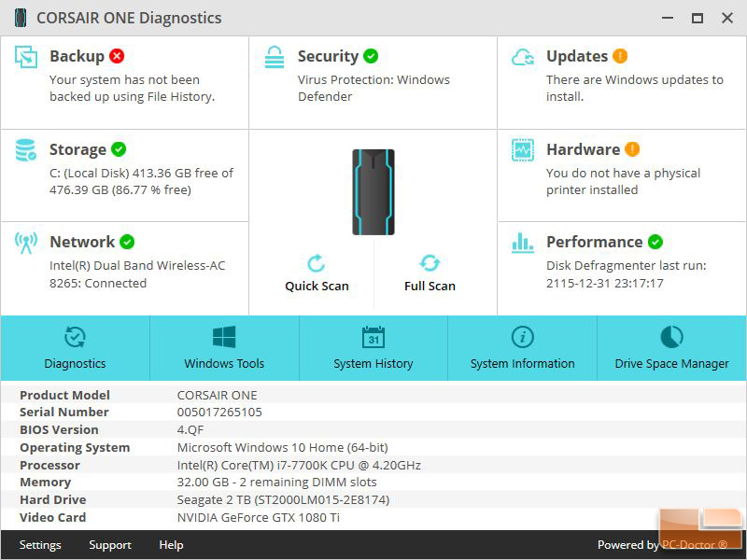Open the Performance heading
Screen dimensions: 747x560
click(x=595, y=242)
